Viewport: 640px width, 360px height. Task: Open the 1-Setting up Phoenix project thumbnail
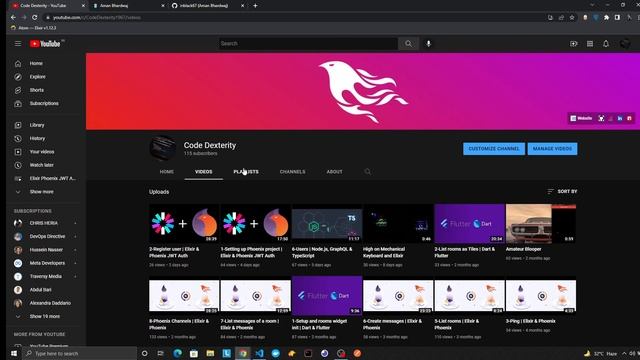click(x=255, y=224)
